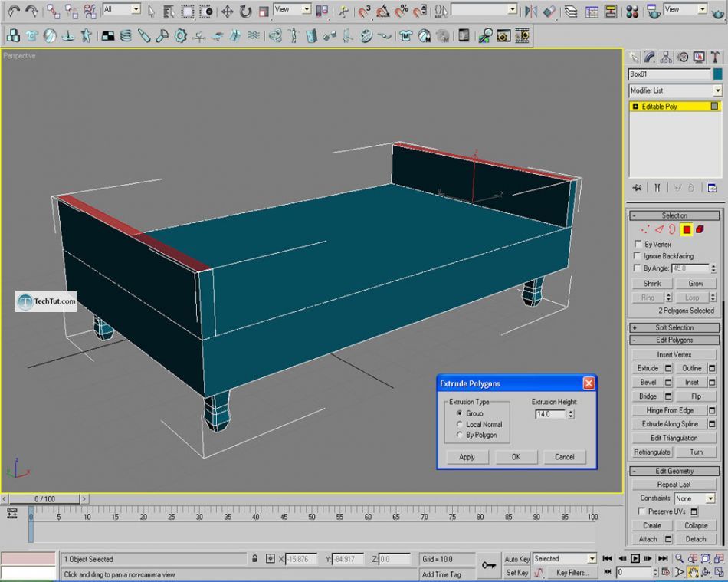Collapse the Edit Geometry rollout
This screenshot has height=582, width=728.
click(674, 471)
